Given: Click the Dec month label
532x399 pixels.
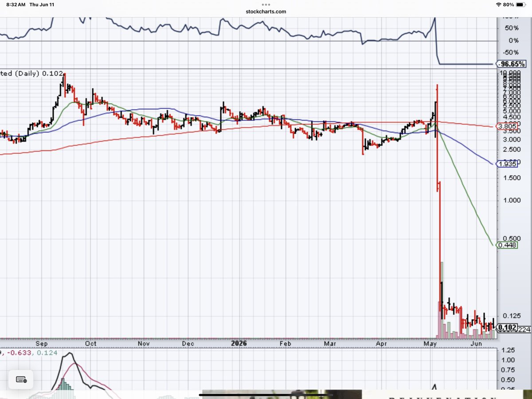Looking at the screenshot, I should (188, 343).
